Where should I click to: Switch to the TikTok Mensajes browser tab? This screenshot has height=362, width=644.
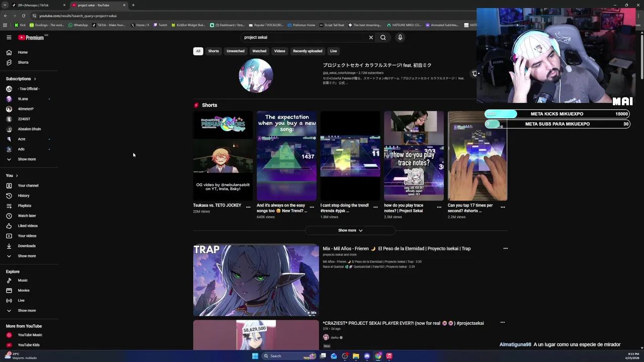tap(39, 5)
